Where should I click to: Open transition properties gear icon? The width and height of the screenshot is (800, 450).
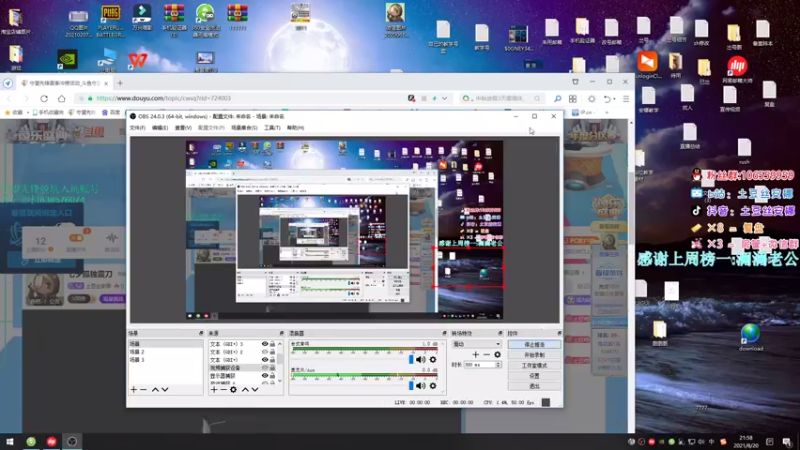(497, 355)
